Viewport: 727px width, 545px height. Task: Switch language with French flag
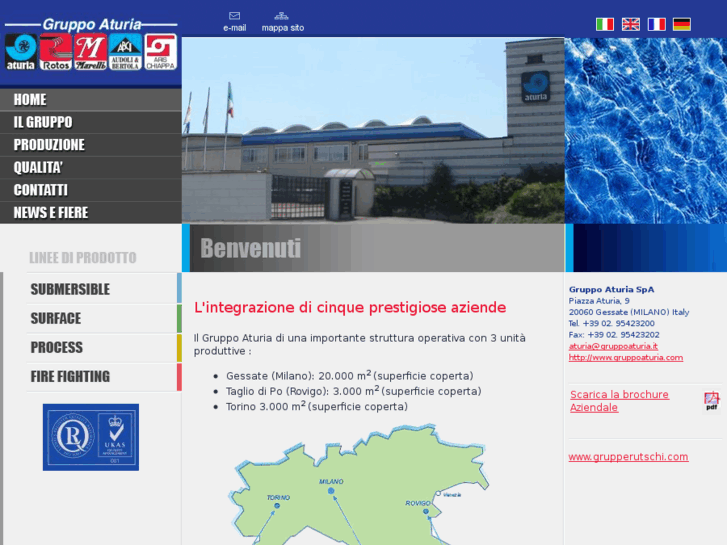pyautogui.click(x=657, y=24)
